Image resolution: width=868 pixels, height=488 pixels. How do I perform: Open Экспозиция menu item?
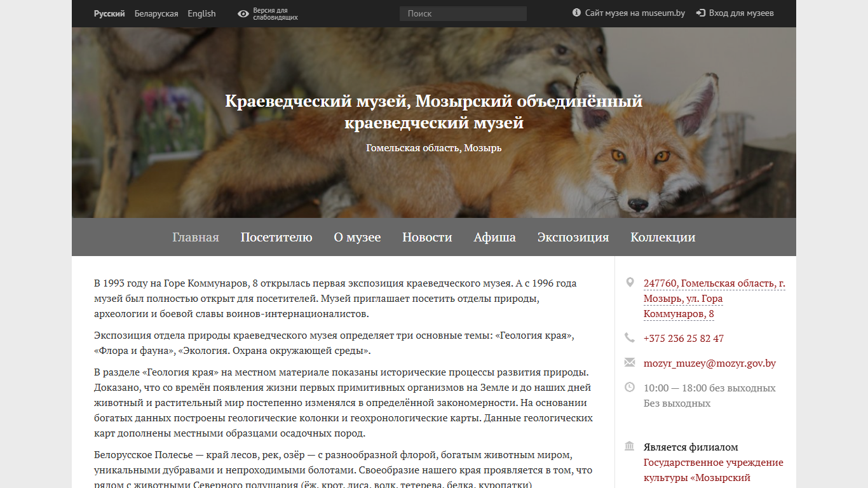[x=573, y=237]
